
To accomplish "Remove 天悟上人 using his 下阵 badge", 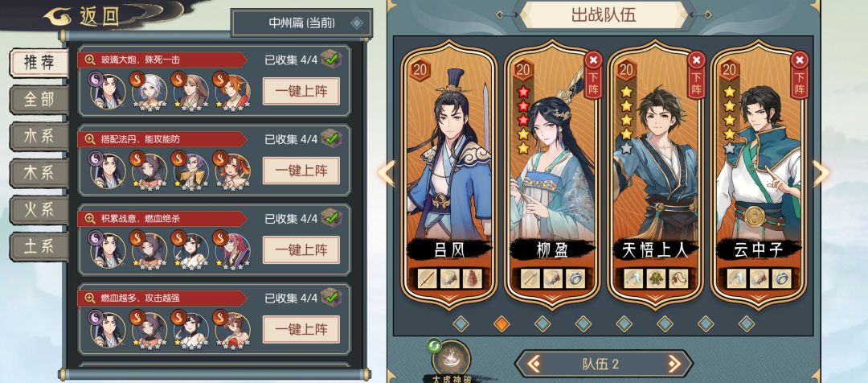I will [x=696, y=75].
